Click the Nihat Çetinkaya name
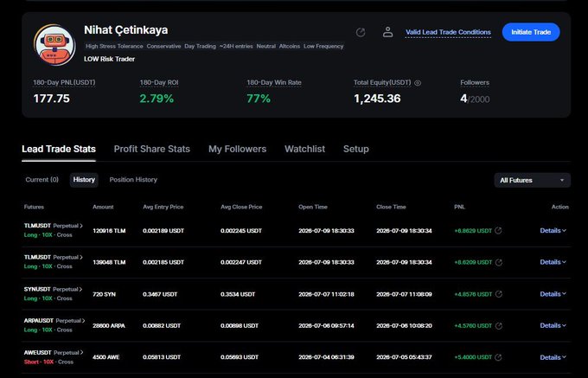Viewport: 588px width, 378px height. coord(126,30)
